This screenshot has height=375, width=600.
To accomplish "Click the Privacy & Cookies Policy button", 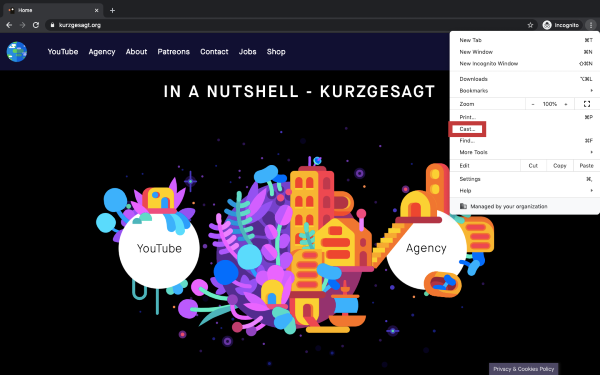I will click(x=523, y=369).
